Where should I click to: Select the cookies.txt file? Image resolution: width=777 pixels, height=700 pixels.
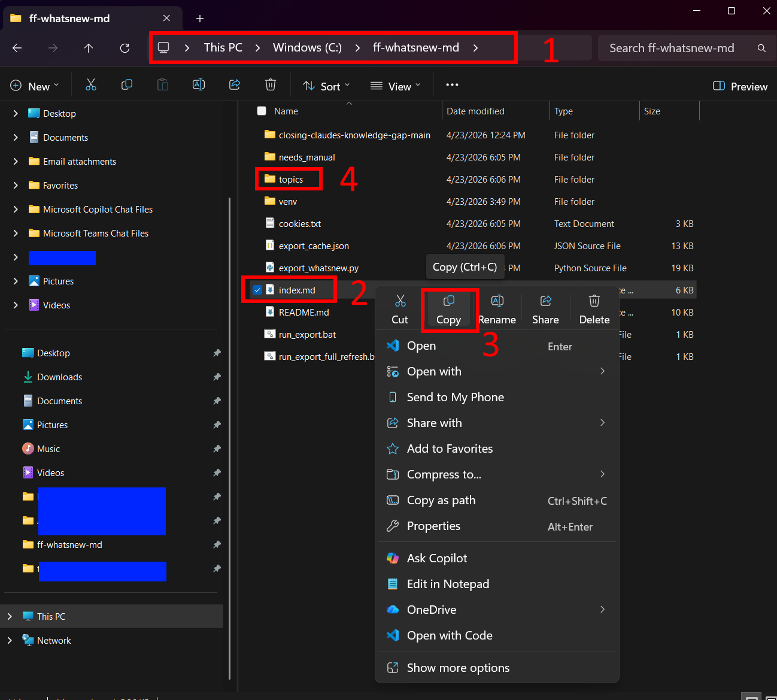point(300,224)
